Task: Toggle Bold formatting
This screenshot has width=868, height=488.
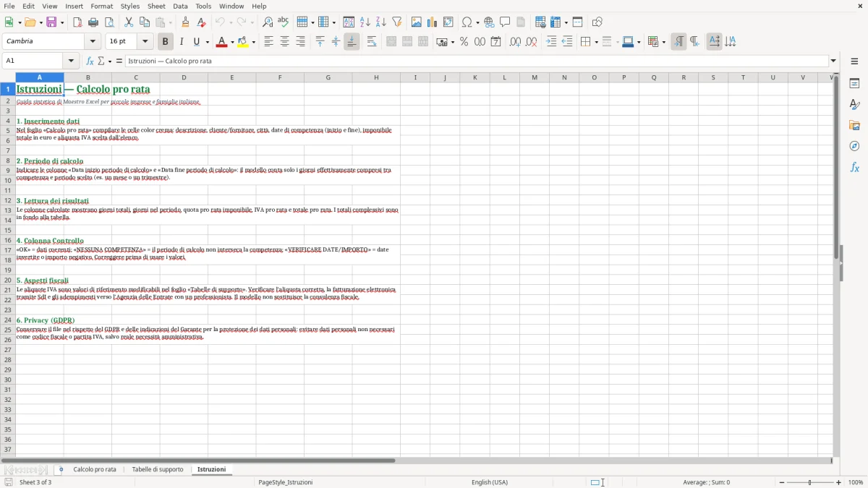Action: click(x=165, y=42)
